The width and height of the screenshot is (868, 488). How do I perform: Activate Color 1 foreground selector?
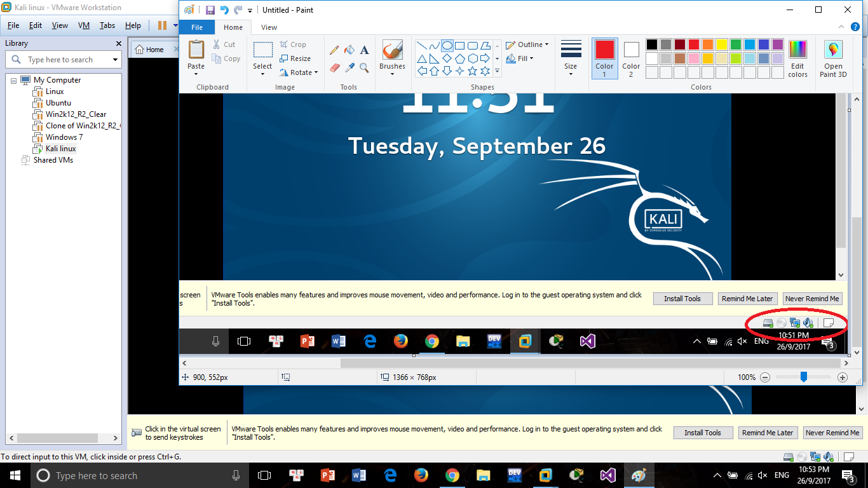point(604,58)
